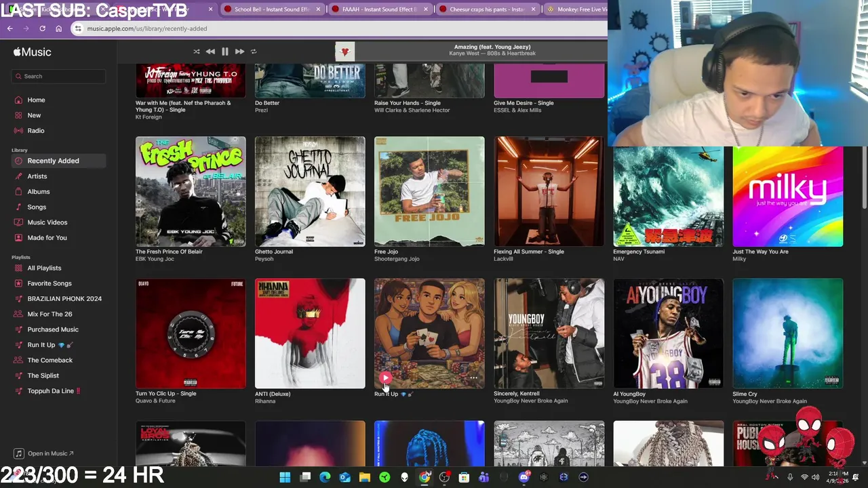Click the Shootergang Jojo artist link

point(397,259)
